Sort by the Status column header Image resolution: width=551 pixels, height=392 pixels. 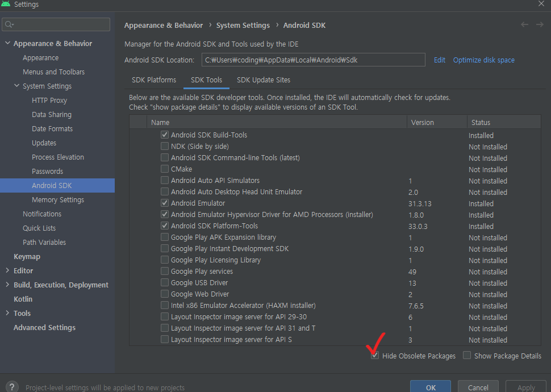tap(504, 122)
